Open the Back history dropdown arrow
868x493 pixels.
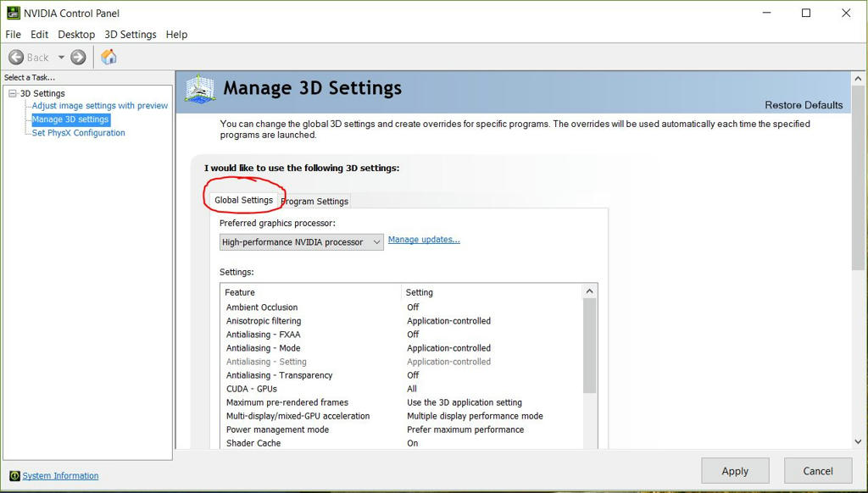[x=61, y=58]
